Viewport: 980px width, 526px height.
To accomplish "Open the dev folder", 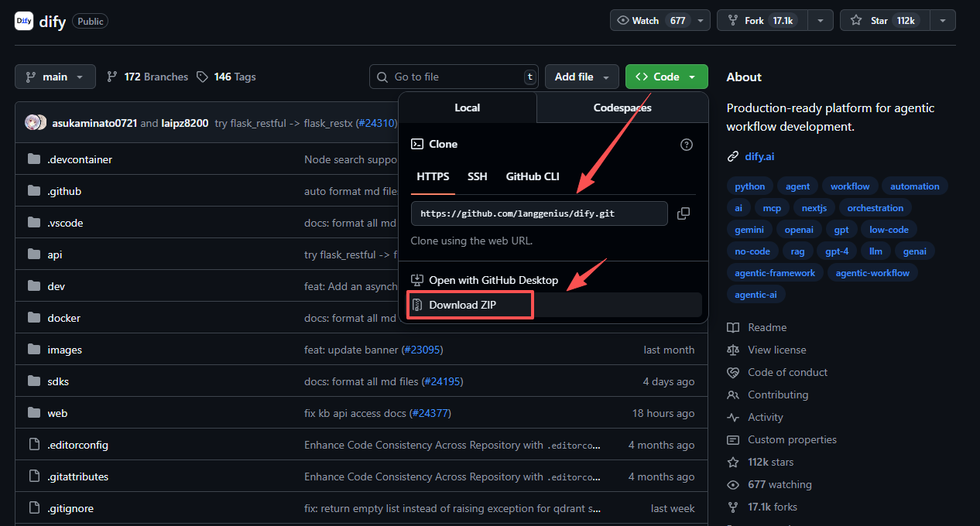I will tap(56, 286).
